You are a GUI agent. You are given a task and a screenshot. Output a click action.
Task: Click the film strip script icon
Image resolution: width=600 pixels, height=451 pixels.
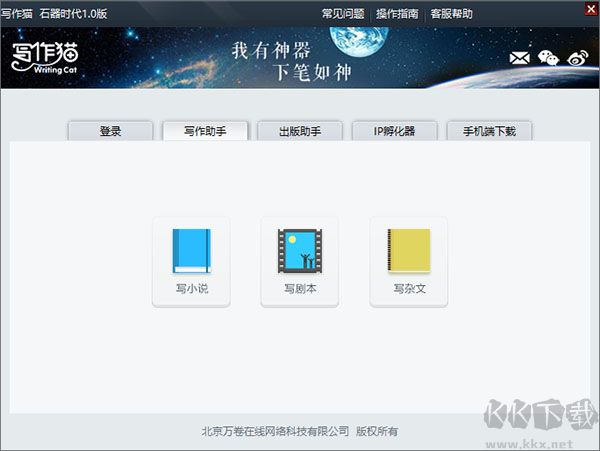[x=300, y=251]
